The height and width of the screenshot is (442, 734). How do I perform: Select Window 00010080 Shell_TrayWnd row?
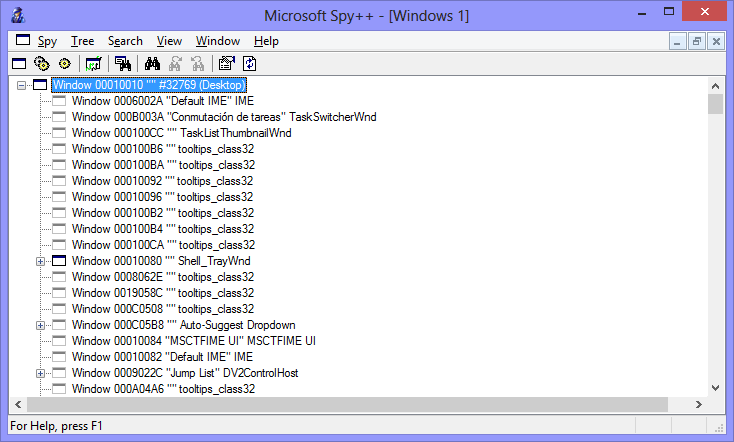click(x=161, y=261)
